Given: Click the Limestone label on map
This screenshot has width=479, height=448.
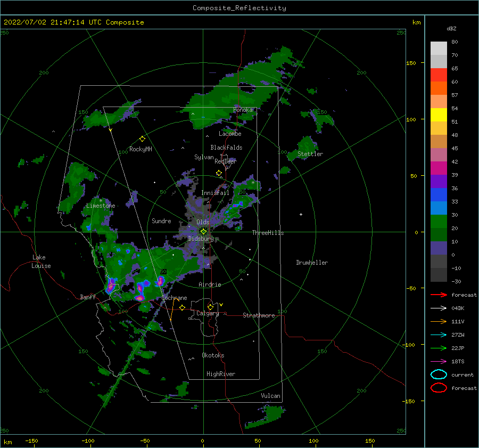Looking at the screenshot, I should coord(101,206).
